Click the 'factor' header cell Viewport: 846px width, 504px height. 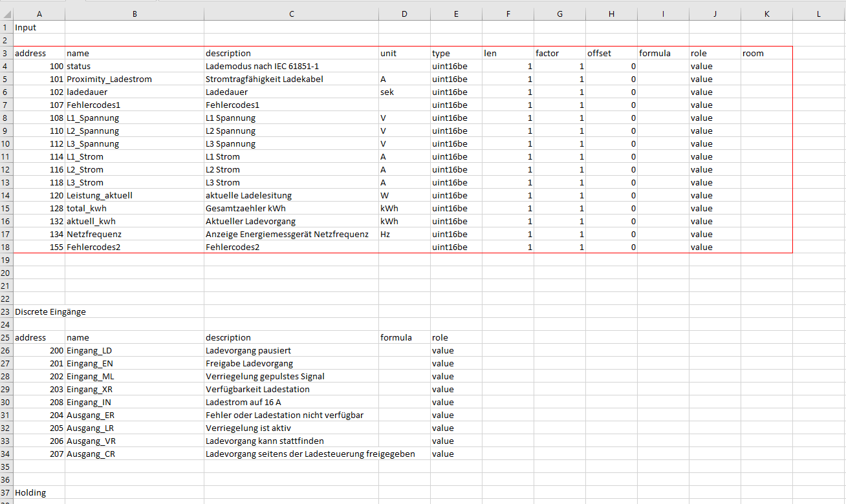[560, 53]
